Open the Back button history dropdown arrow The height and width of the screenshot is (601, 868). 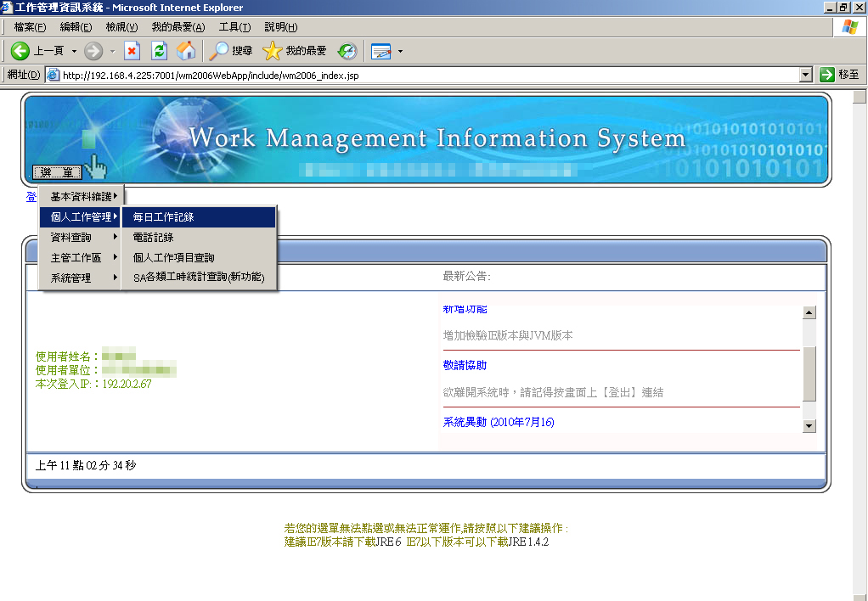coord(74,51)
